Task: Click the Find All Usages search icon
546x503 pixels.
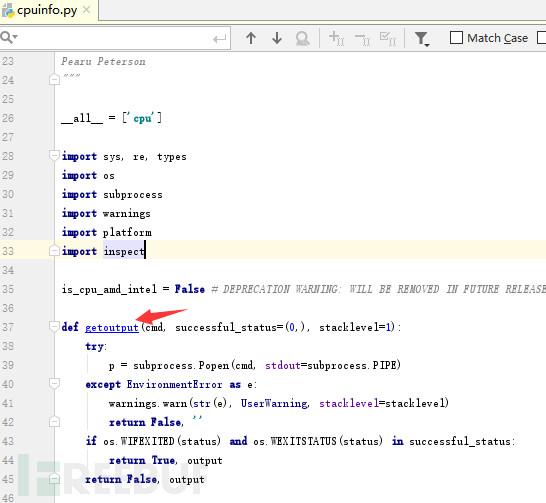Action: point(302,38)
